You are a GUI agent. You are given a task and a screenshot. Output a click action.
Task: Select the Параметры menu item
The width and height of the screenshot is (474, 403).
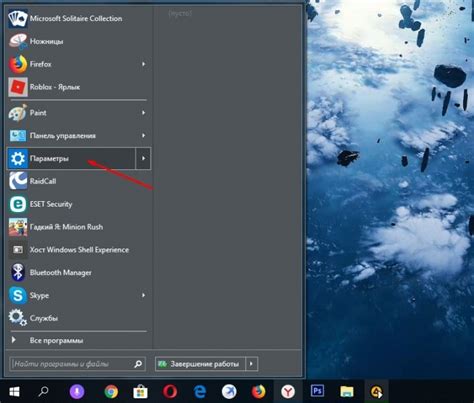[x=71, y=158]
